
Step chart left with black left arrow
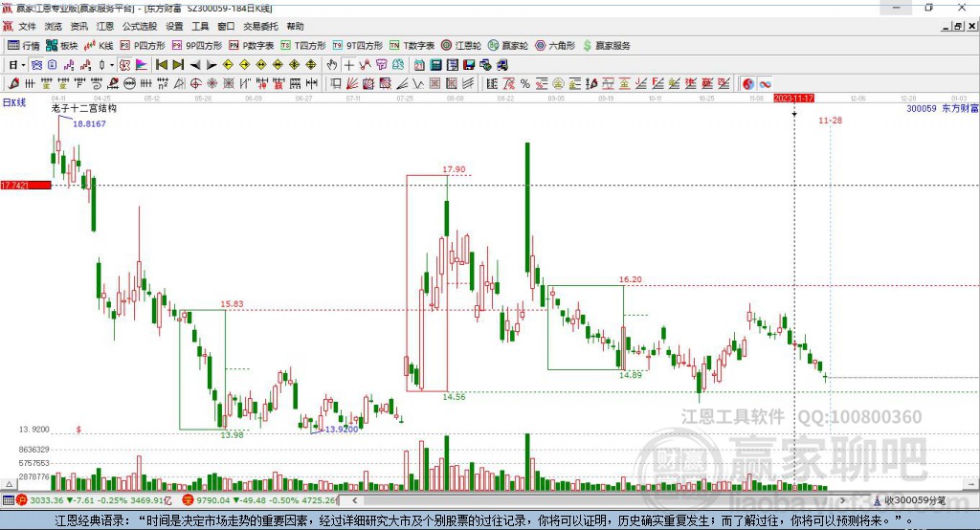(195, 65)
